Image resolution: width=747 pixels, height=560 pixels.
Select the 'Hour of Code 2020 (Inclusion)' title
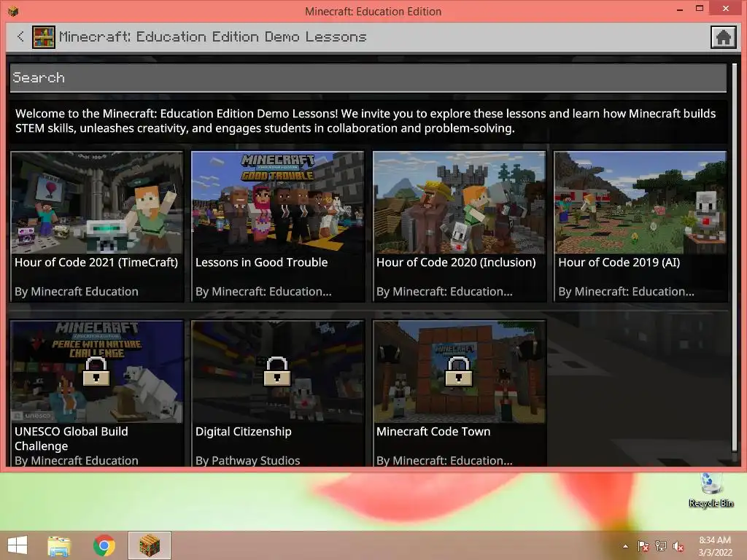[x=456, y=262]
